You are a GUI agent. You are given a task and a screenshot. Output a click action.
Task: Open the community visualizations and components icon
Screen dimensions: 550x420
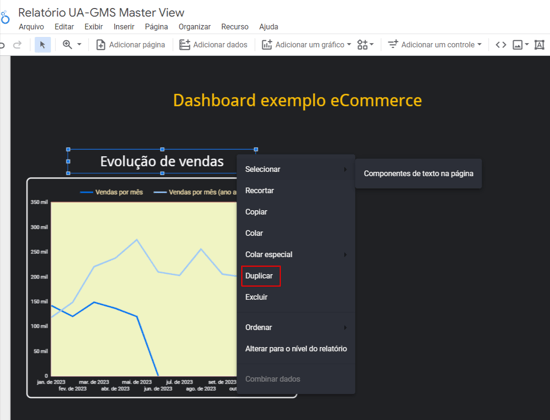click(365, 45)
